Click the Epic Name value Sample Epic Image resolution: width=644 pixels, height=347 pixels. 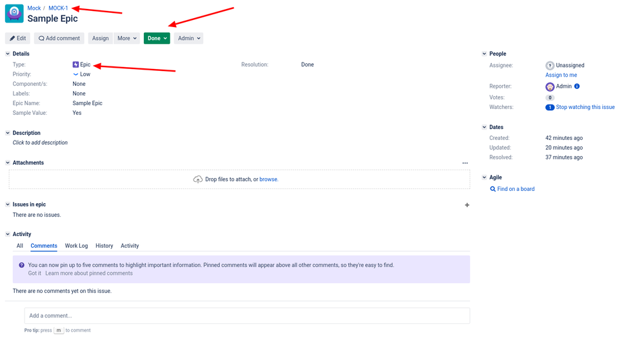[88, 103]
